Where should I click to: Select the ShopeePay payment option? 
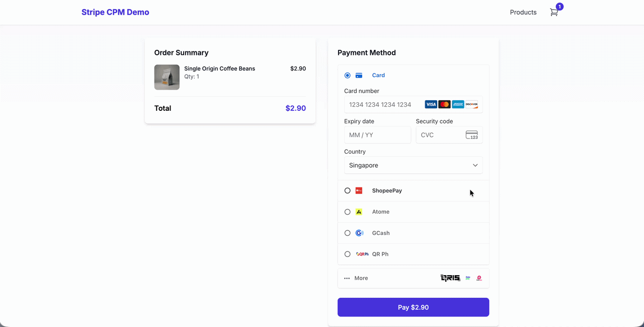(x=347, y=190)
